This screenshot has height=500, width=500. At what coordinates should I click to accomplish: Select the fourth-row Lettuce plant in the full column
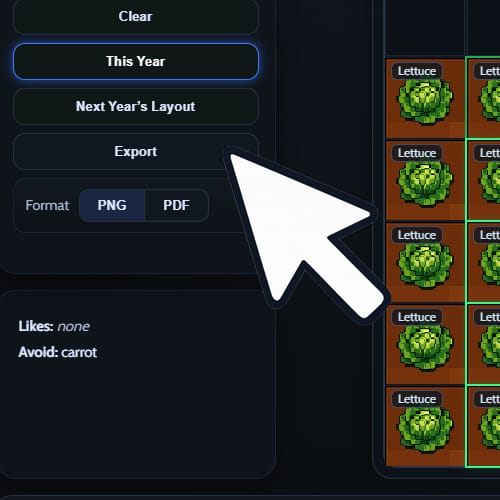tap(425, 344)
